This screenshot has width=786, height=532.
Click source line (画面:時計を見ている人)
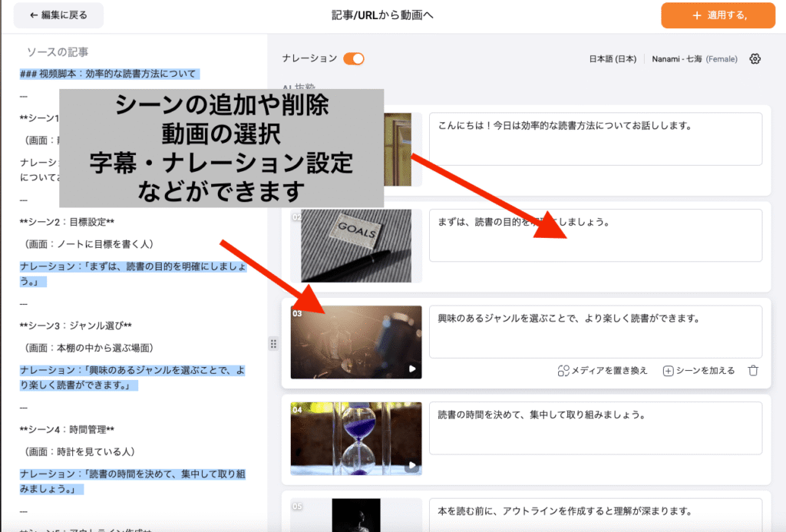point(80,451)
